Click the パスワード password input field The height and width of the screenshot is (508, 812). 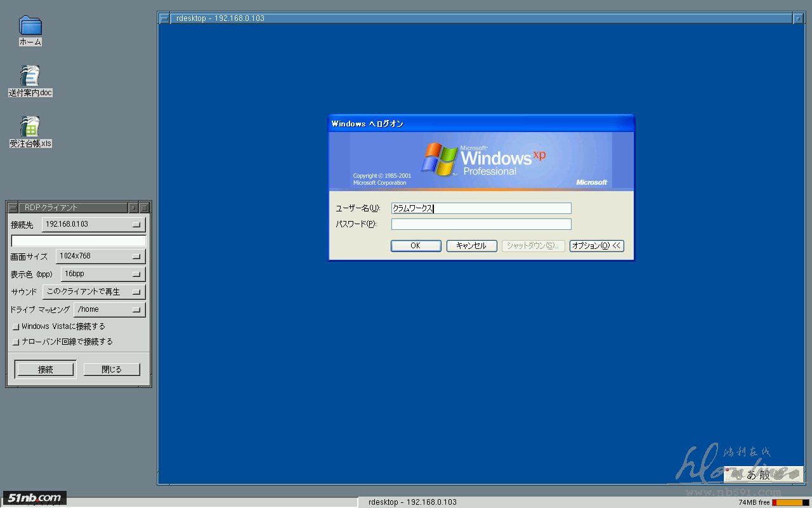(x=481, y=224)
